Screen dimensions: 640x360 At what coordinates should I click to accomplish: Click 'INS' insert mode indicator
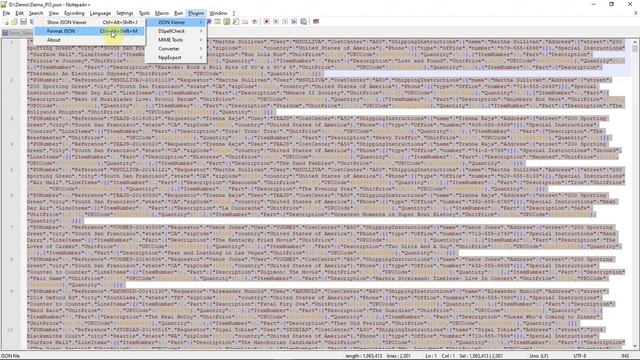[624, 356]
